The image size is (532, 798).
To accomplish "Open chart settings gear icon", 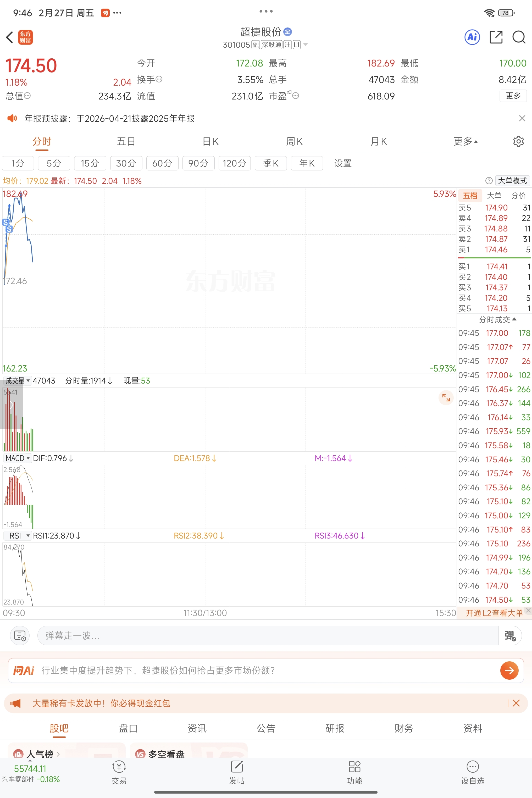I will coord(518,141).
